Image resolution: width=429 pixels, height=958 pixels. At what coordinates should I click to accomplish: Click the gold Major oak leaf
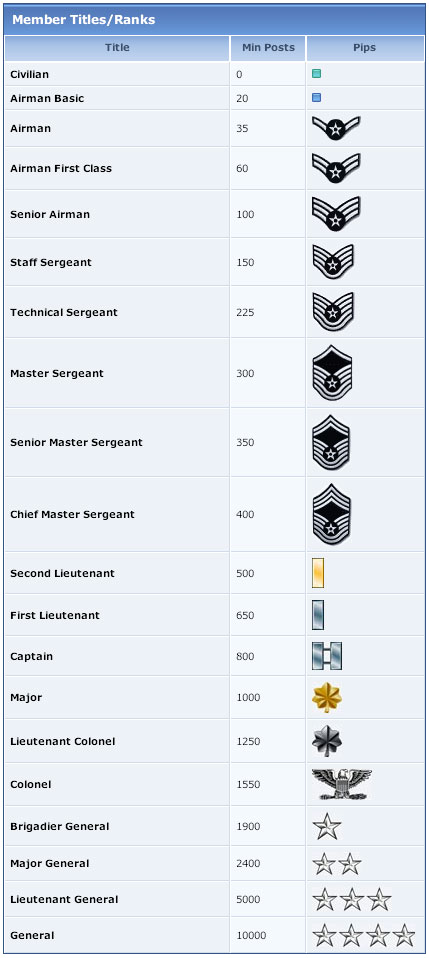(x=327, y=698)
